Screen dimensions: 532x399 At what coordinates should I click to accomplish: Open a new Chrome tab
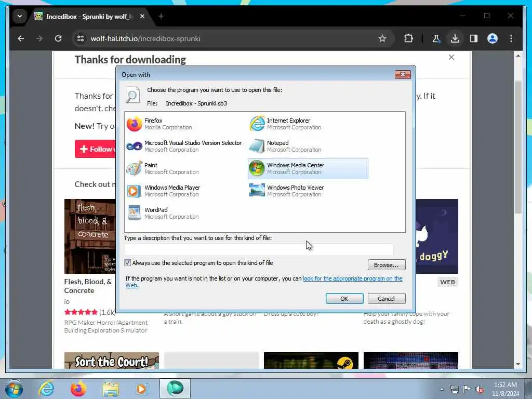pyautogui.click(x=161, y=16)
